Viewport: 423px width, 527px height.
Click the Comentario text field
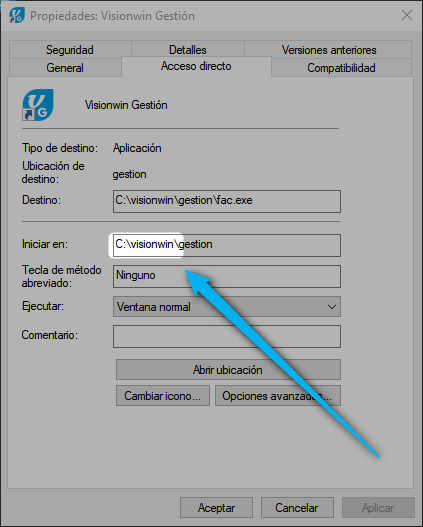227,336
